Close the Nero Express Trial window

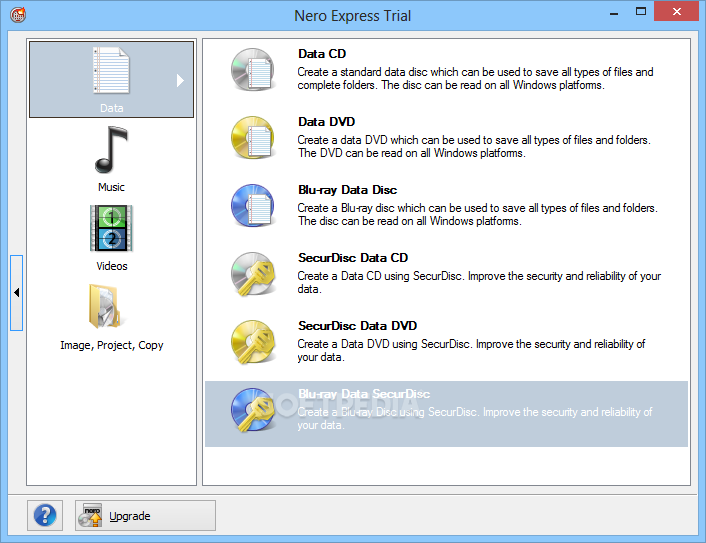[676, 12]
